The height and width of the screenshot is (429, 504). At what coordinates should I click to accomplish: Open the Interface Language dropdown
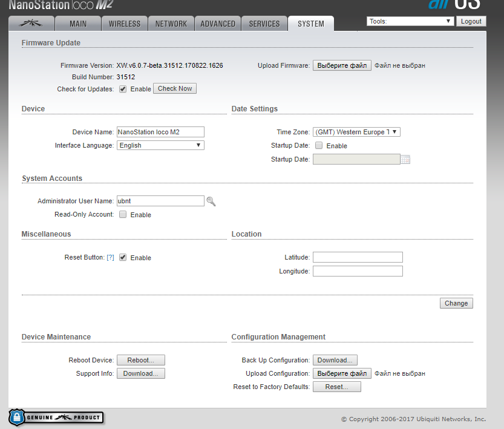160,145
